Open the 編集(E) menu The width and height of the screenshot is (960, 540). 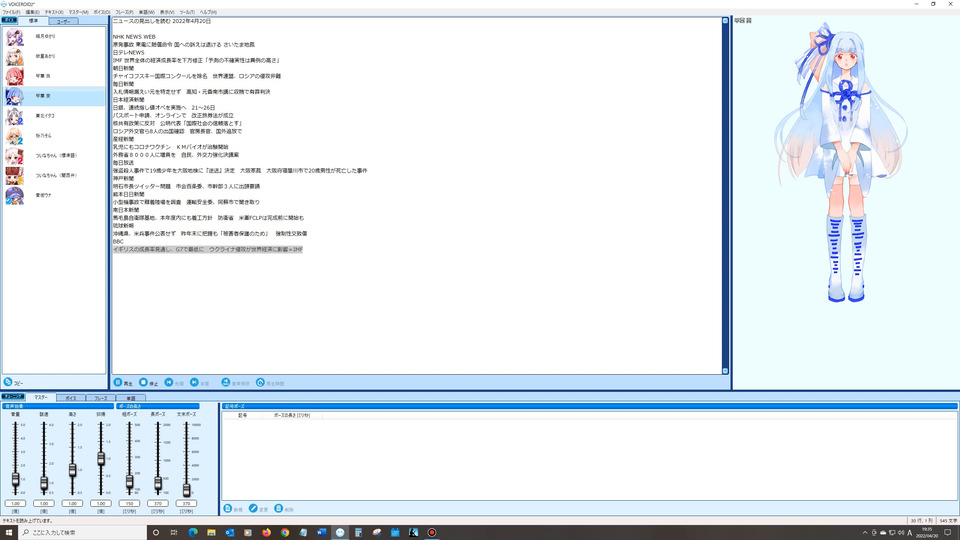point(32,12)
